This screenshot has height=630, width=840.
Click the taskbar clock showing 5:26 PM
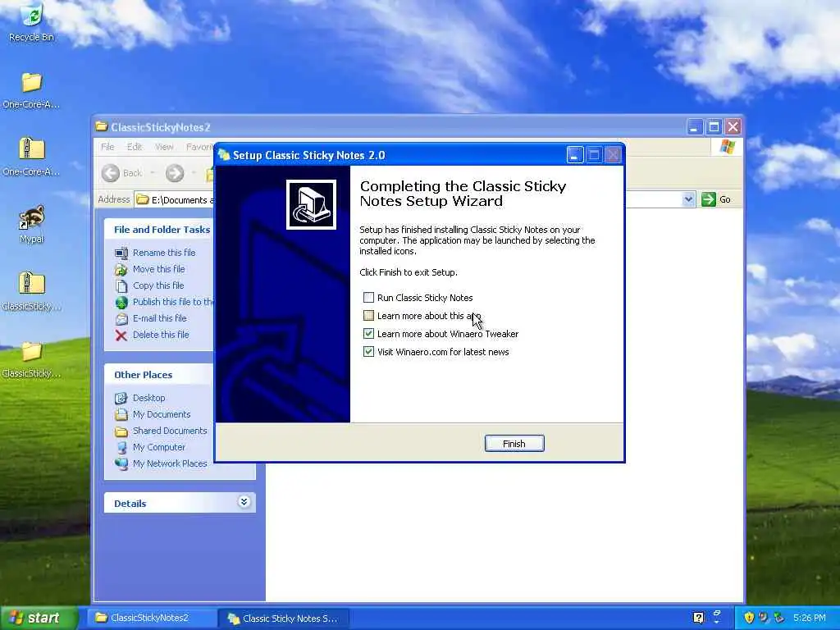click(x=810, y=618)
